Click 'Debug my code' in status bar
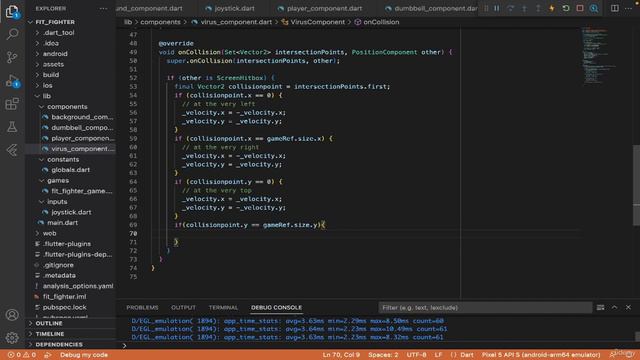Image resolution: width=640 pixels, height=360 pixels. click(x=84, y=355)
